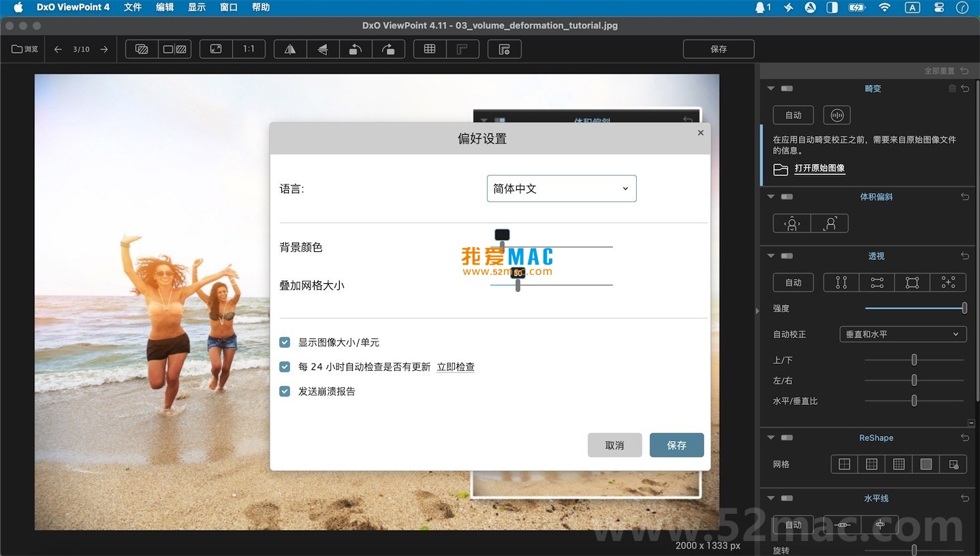Reset the ReShape panel
Viewport: 980px width, 556px height.
pyautogui.click(x=965, y=438)
